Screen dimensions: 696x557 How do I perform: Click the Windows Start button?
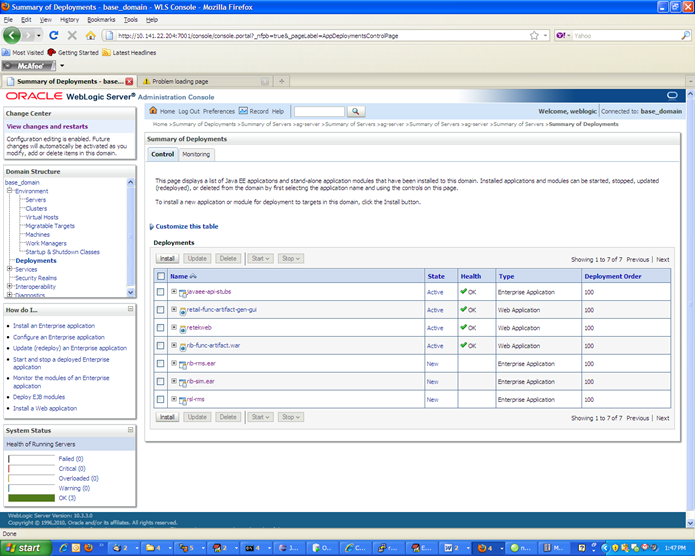coord(25,548)
